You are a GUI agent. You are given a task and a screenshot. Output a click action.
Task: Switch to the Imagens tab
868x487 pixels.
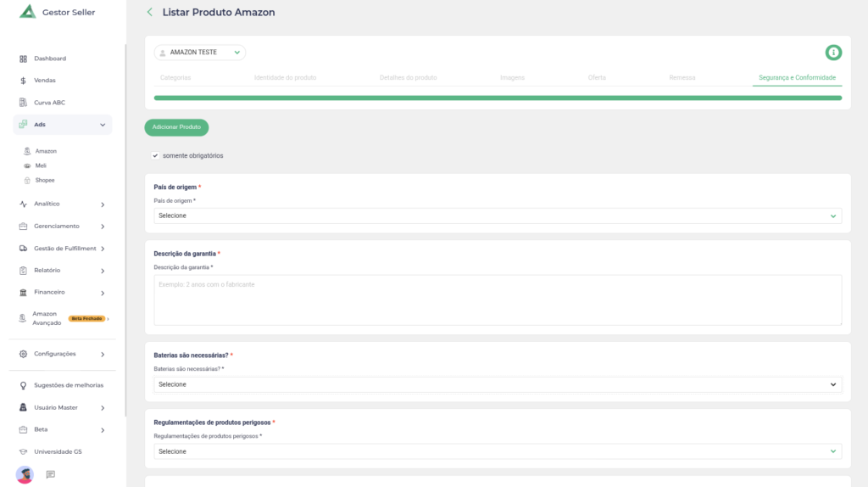coord(512,77)
